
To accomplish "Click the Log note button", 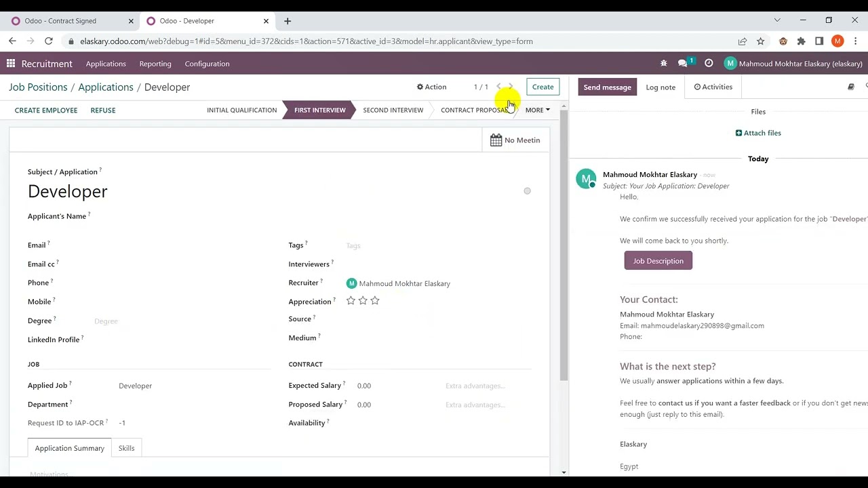I will click(x=660, y=87).
